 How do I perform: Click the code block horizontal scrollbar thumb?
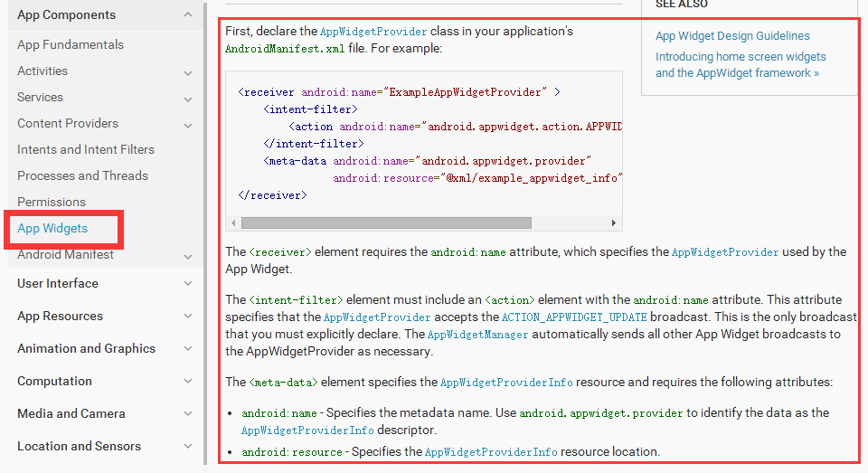(386, 222)
